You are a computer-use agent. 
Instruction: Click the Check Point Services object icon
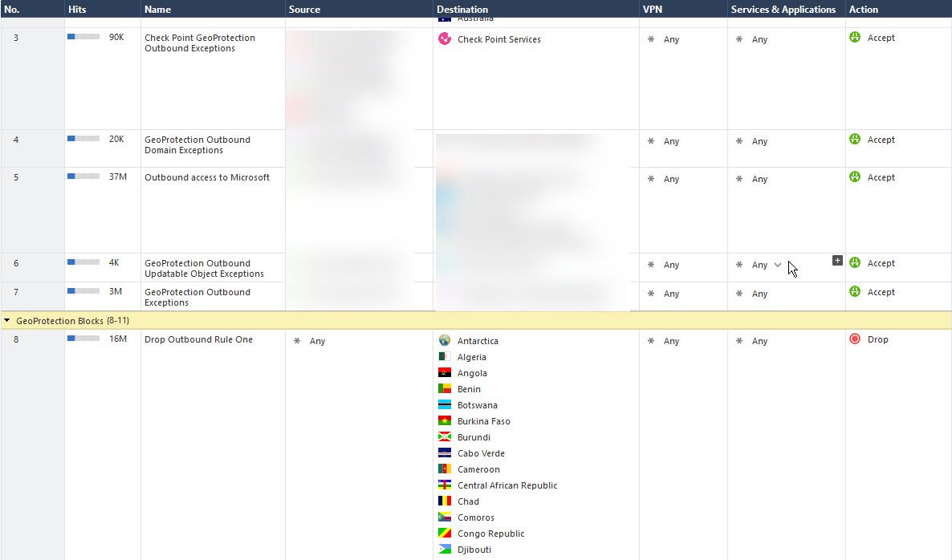coord(445,39)
